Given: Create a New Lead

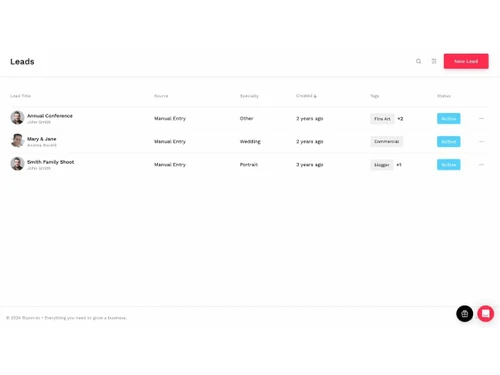Looking at the screenshot, I should click(x=466, y=61).
